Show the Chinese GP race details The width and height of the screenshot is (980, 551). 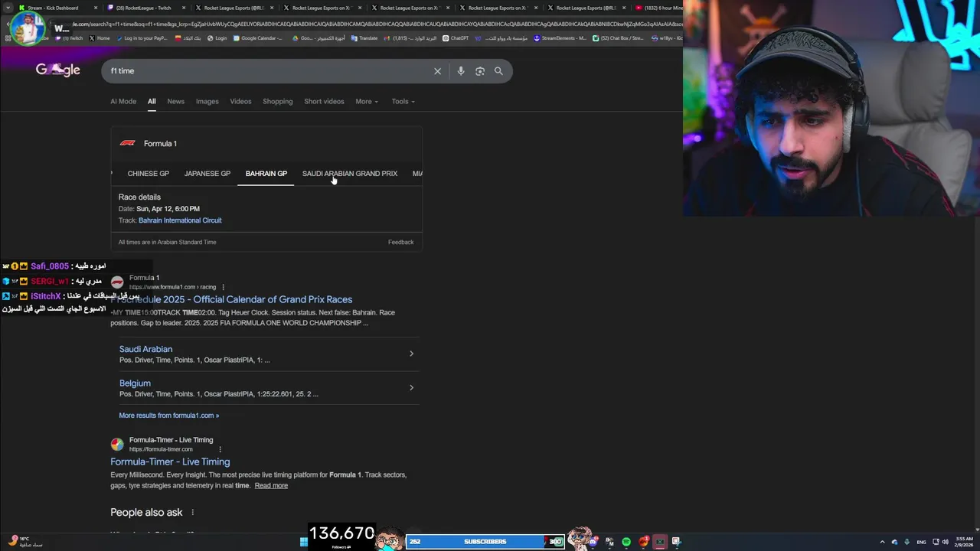point(148,174)
